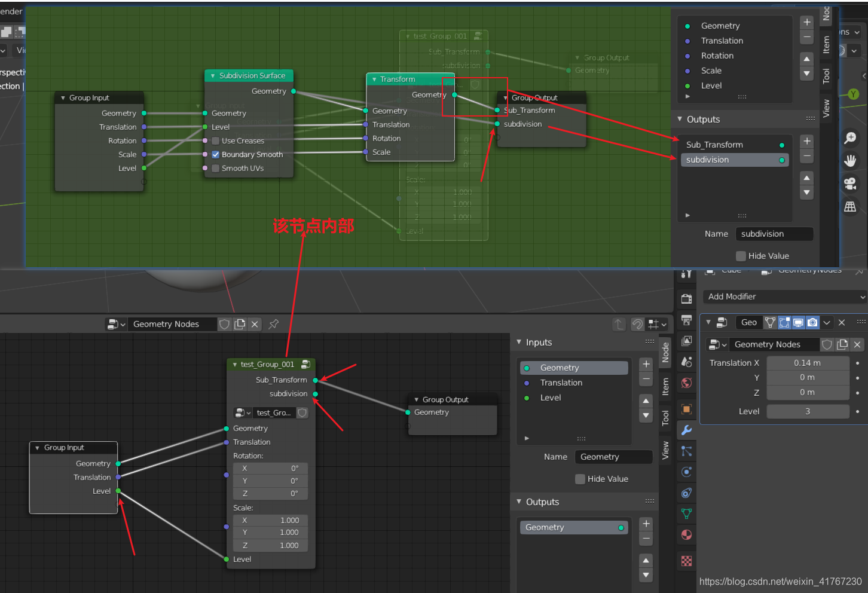
Task: Switch to View tab in lower sidebar
Action: (x=665, y=450)
